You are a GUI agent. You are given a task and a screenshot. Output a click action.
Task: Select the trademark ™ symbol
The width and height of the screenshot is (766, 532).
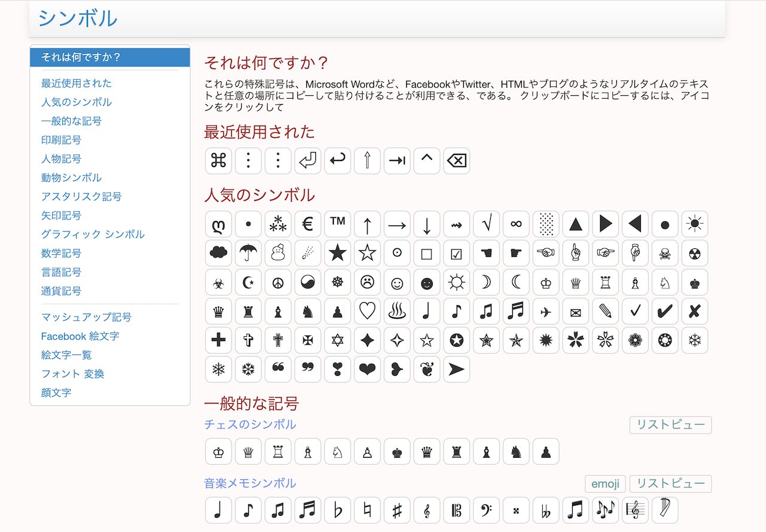pyautogui.click(x=338, y=224)
